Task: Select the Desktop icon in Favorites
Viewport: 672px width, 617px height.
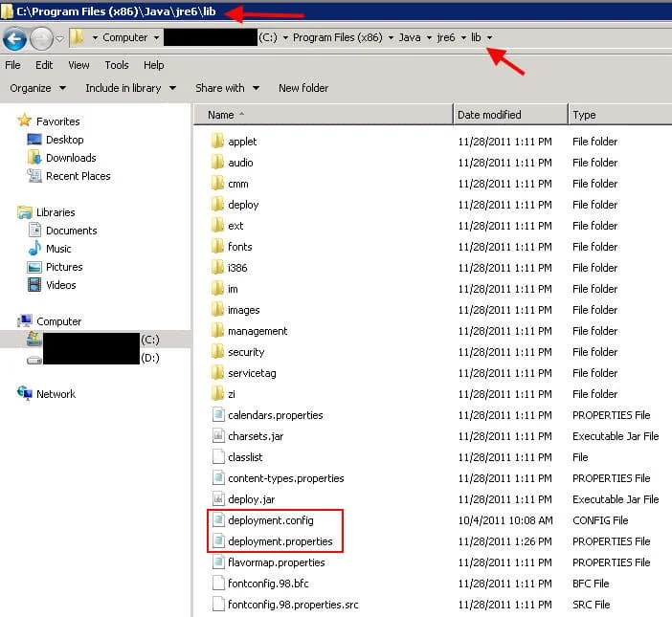Action: click(34, 139)
